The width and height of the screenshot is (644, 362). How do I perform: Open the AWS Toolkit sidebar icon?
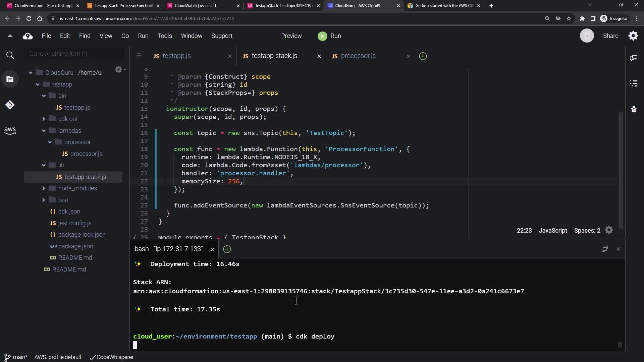click(x=10, y=130)
